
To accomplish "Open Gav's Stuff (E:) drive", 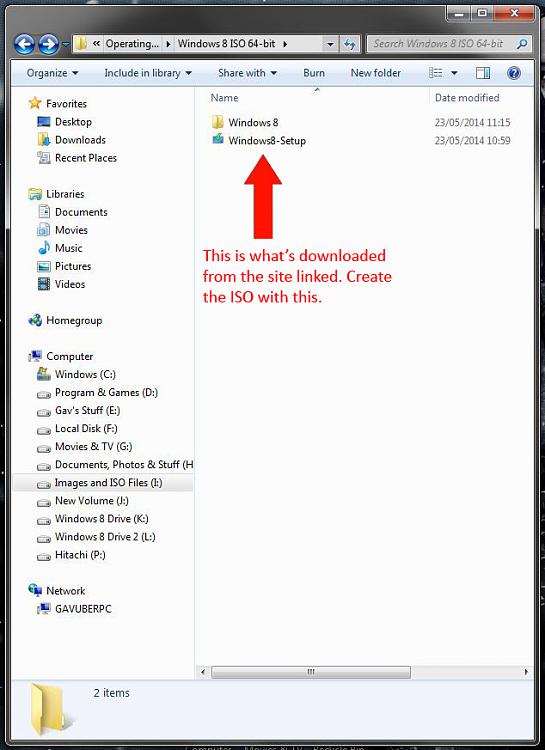I will [79, 411].
